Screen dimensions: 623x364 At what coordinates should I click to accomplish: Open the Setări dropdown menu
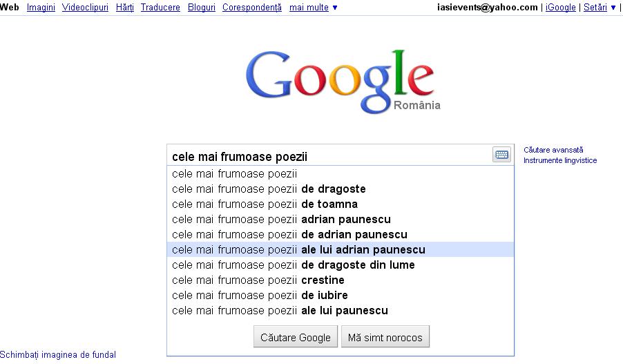tap(599, 8)
